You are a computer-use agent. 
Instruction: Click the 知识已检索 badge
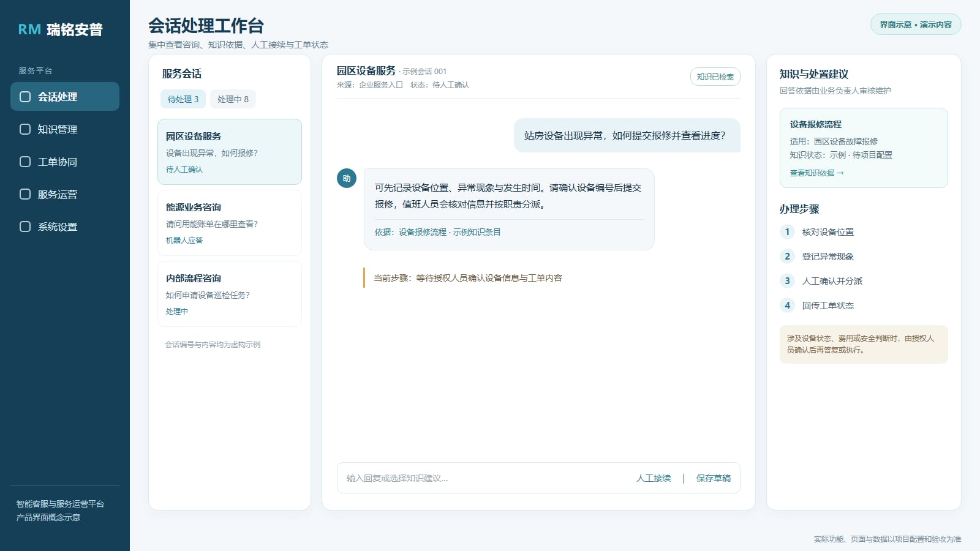715,77
